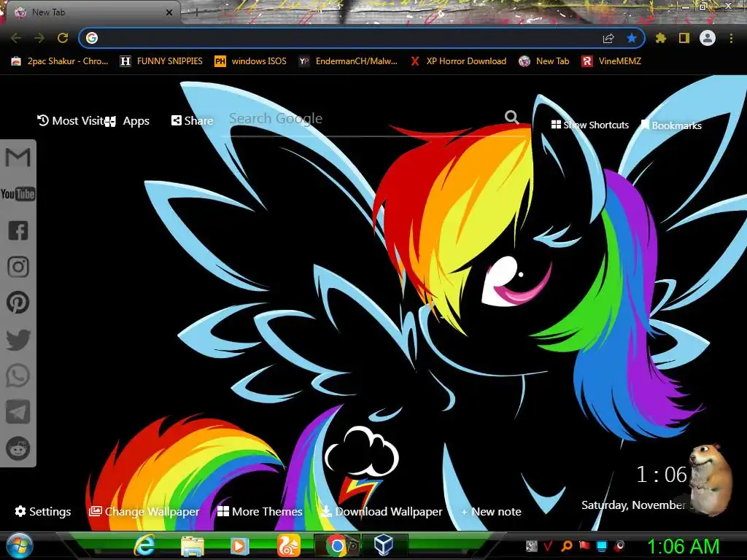This screenshot has width=747, height=560.
Task: Reload the current page
Action: pos(63,38)
